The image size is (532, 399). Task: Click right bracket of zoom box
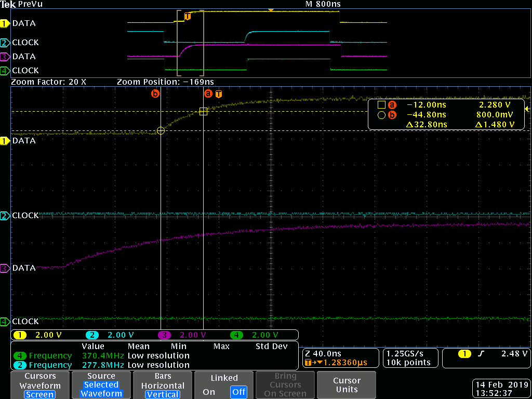tap(203, 43)
